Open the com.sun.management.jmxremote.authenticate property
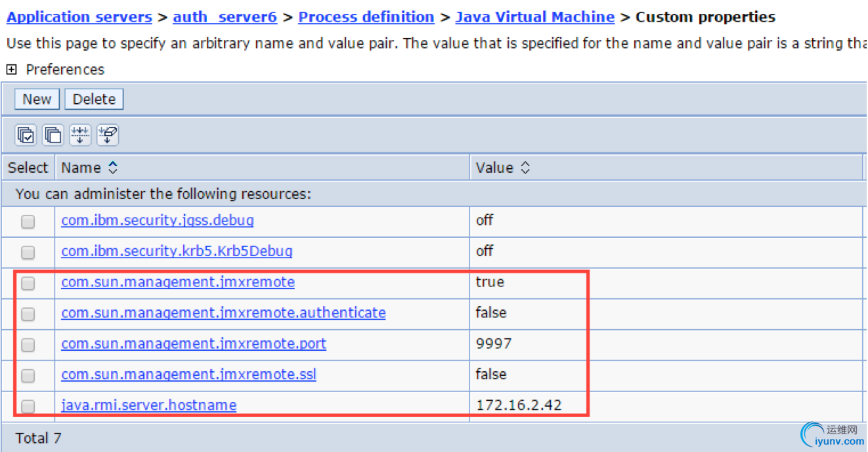Image resolution: width=868 pixels, height=452 pixels. (x=223, y=313)
